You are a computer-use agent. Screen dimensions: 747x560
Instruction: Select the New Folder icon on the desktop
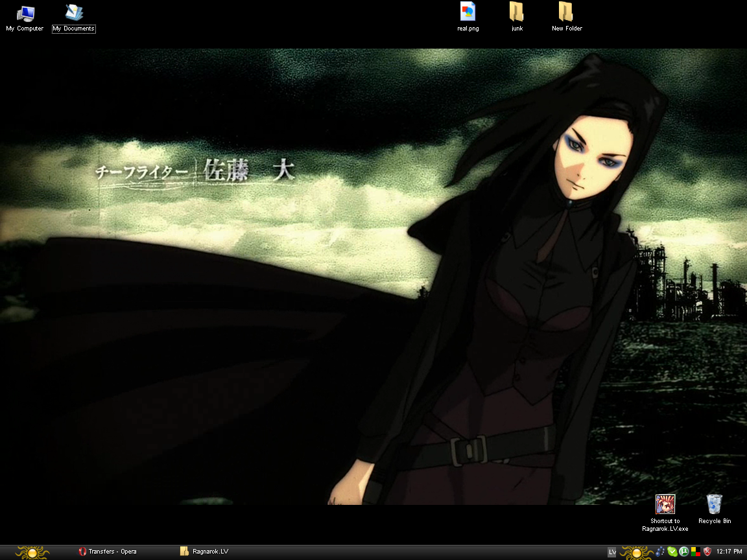(x=567, y=17)
